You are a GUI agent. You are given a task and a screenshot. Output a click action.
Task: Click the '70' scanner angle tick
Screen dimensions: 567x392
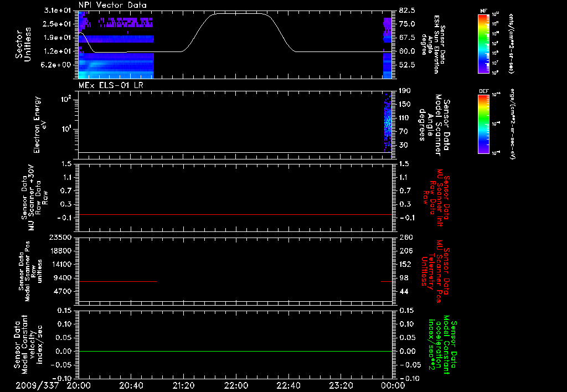tap(403, 132)
